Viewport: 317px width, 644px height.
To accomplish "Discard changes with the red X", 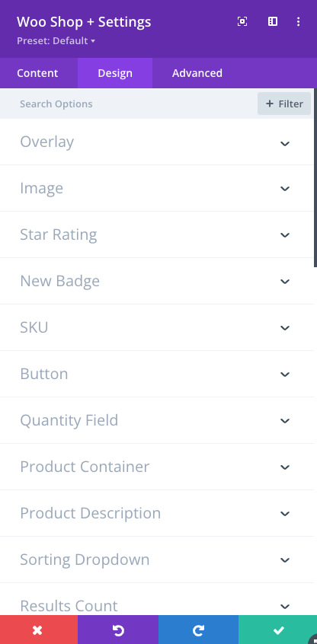I will point(39,630).
